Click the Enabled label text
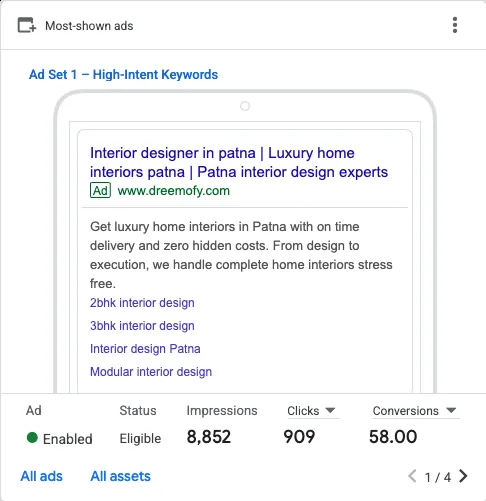486x501 pixels. (x=68, y=439)
